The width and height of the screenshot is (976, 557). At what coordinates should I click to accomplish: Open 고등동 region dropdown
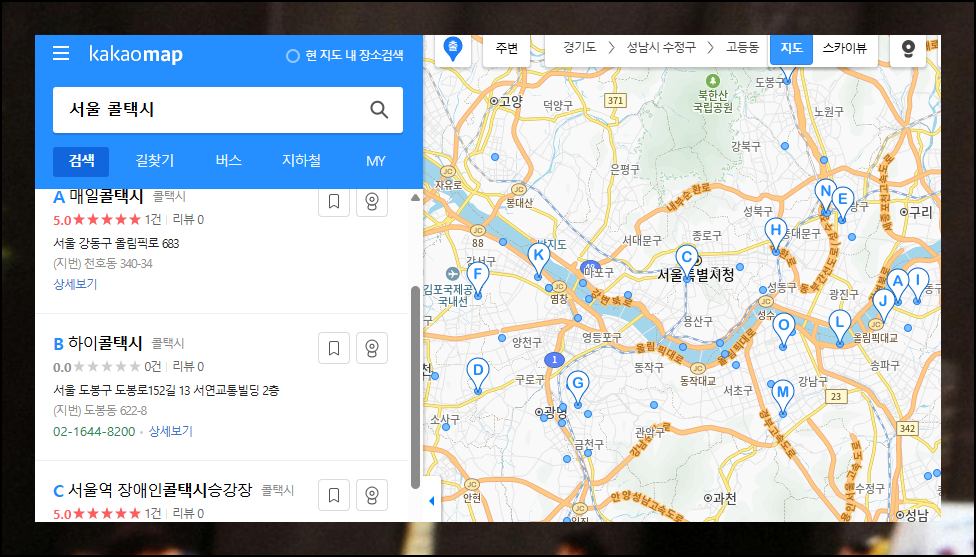(x=743, y=48)
